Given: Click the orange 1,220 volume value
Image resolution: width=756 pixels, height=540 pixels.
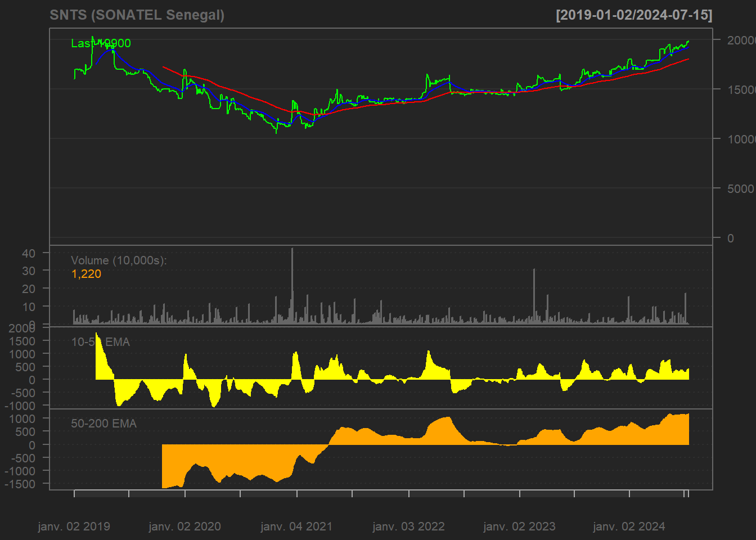Looking at the screenshot, I should tap(86, 274).
